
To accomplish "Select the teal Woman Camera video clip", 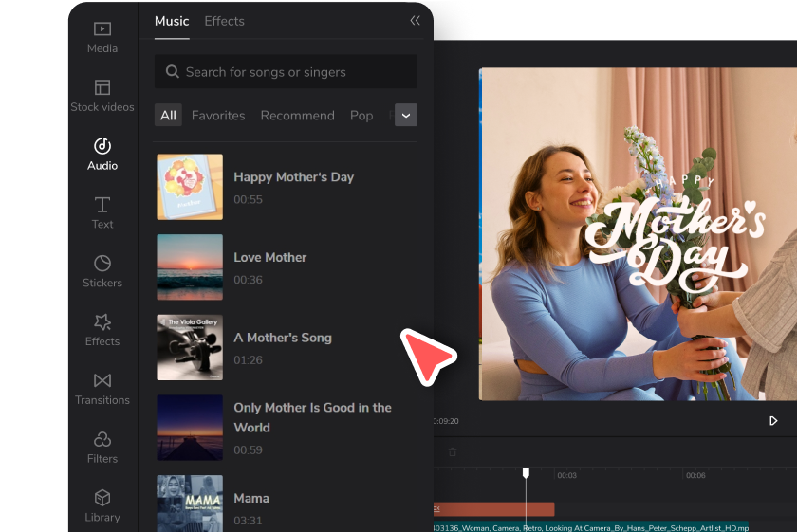I will (590, 527).
